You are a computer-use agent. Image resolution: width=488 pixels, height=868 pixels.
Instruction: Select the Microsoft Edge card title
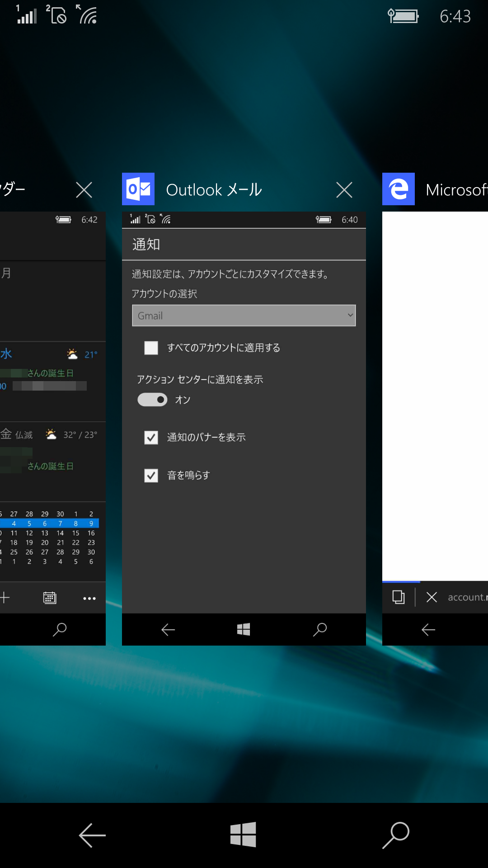pos(457,190)
